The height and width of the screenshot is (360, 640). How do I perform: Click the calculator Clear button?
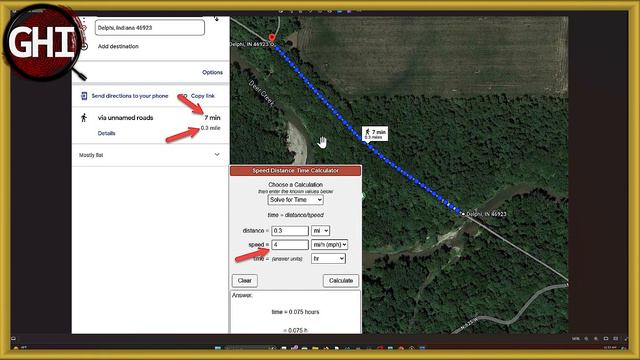pos(244,280)
